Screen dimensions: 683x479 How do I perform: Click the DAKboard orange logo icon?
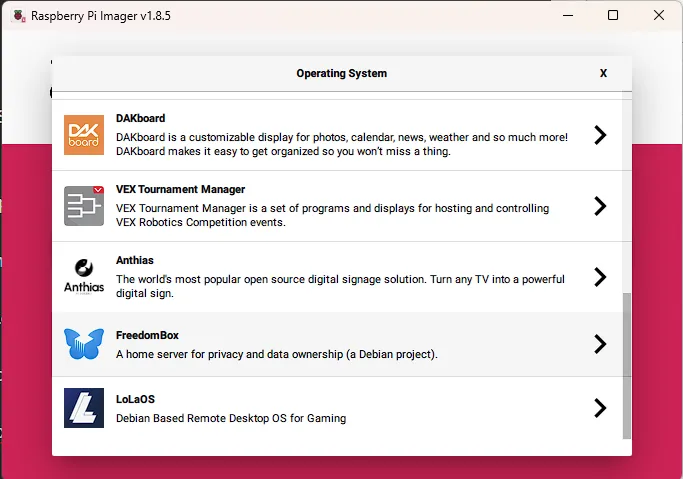(x=84, y=135)
